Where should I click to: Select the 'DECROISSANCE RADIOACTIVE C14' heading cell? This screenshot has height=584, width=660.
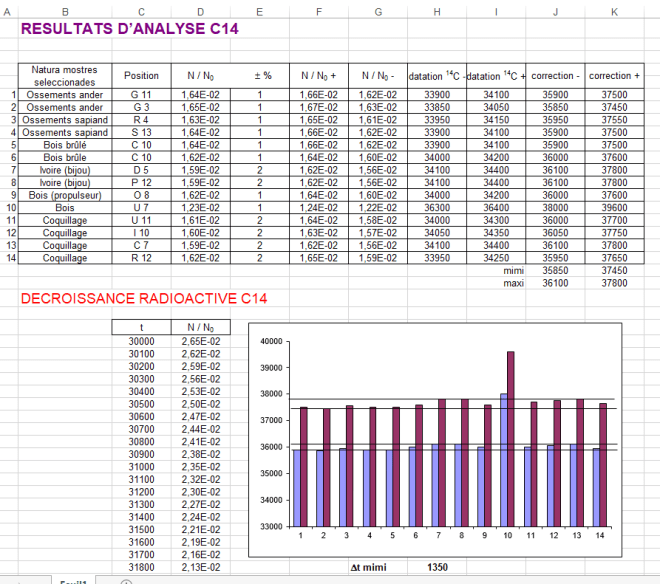click(144, 298)
